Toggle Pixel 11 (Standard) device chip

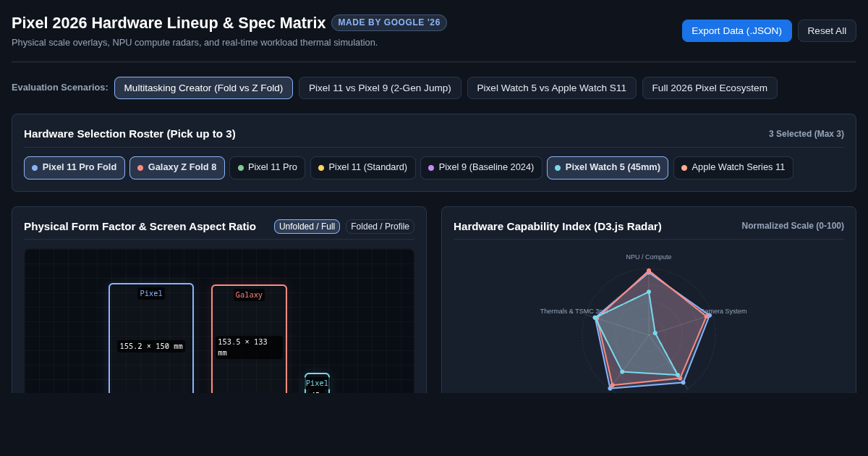[x=363, y=168]
